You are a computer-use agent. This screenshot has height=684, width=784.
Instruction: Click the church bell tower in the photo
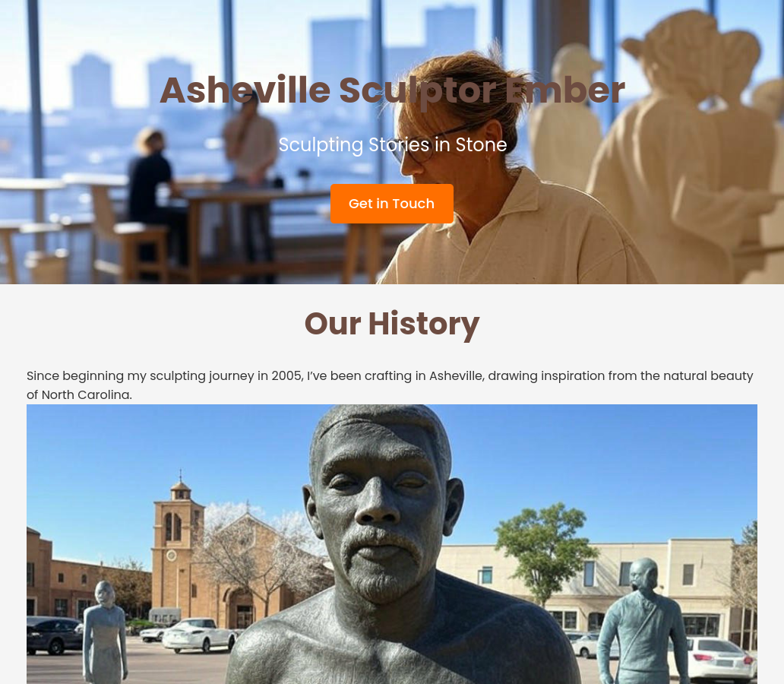coord(178,540)
